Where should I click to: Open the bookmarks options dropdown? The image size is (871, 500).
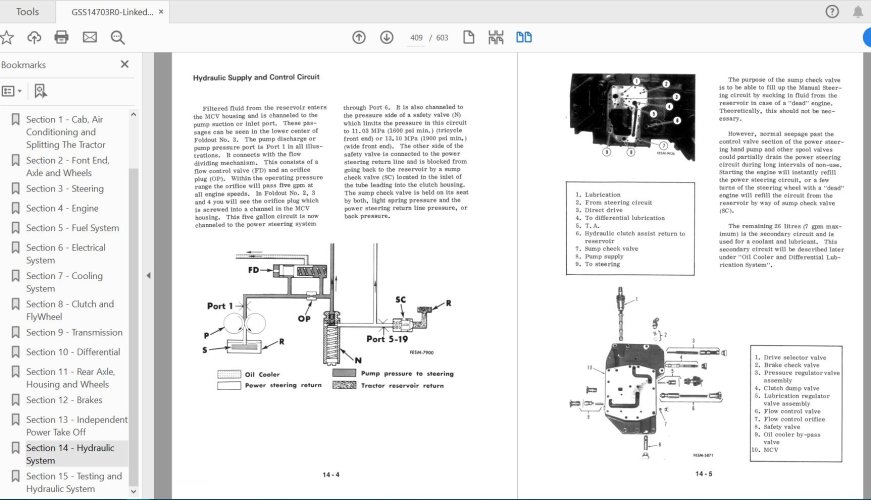12,91
